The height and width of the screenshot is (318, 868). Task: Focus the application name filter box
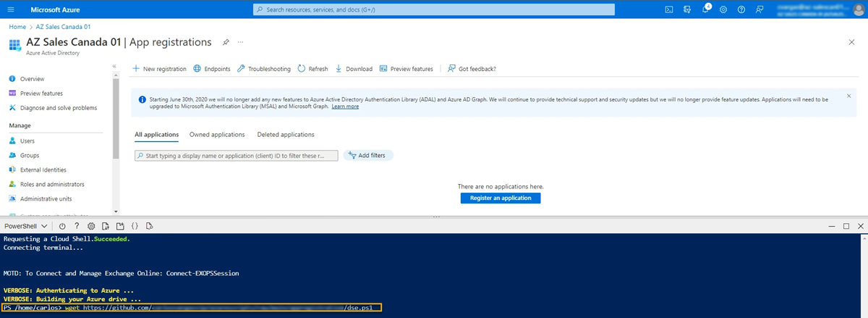237,156
